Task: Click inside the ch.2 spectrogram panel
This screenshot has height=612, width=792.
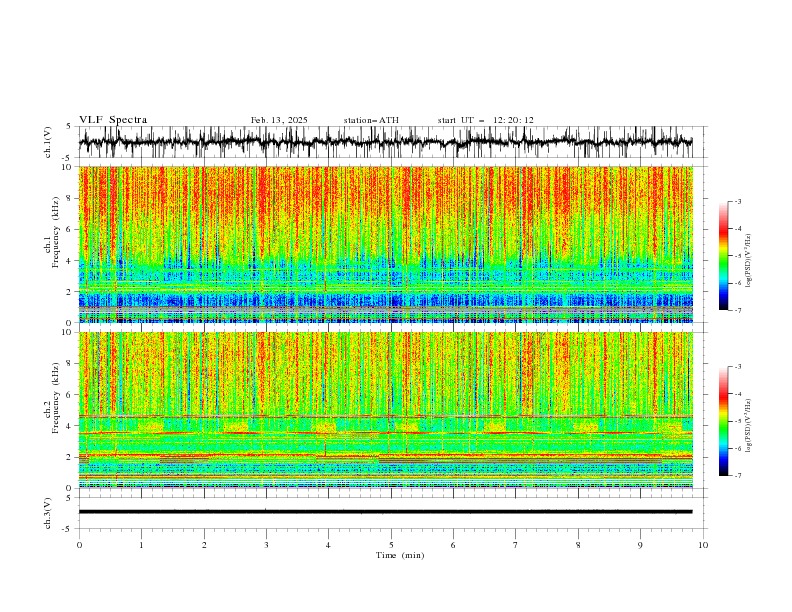Action: 385,410
